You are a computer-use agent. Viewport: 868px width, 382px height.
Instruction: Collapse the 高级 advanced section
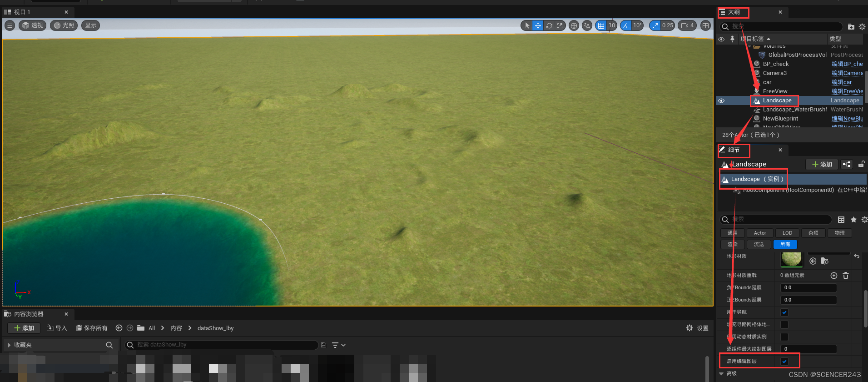tap(722, 374)
